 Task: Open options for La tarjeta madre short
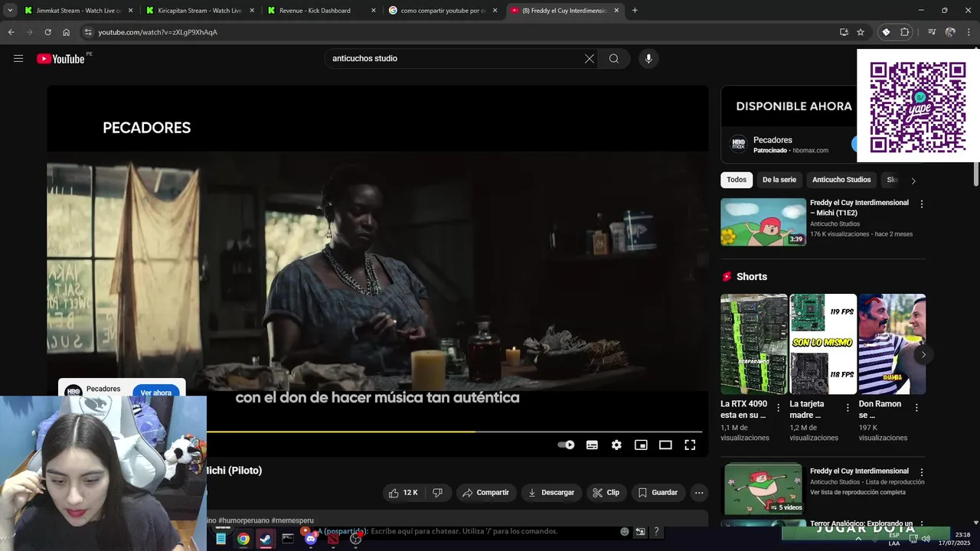848,408
